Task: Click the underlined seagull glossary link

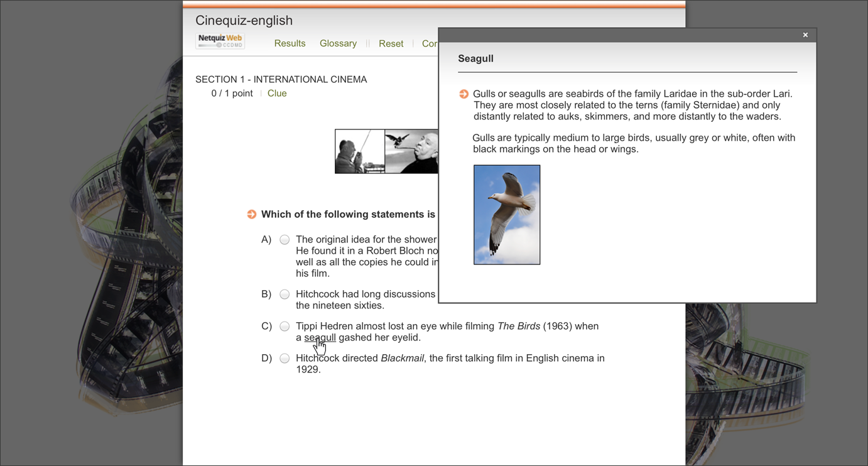Action: 320,338
